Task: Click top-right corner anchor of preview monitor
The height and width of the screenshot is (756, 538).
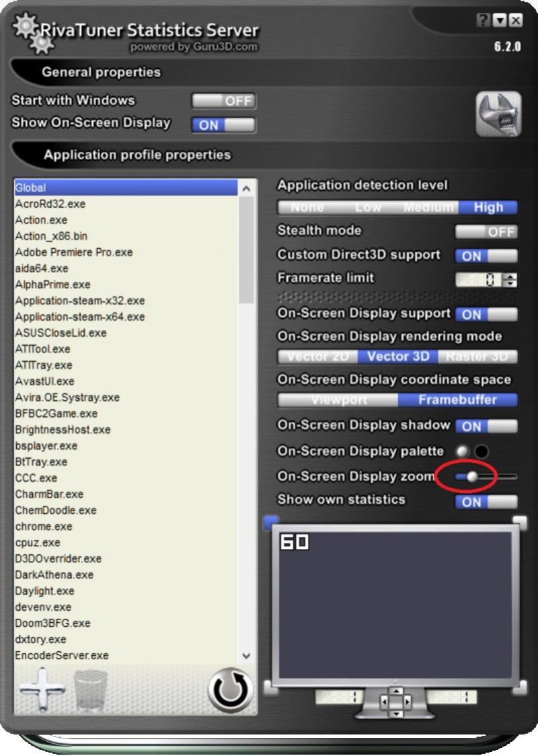Action: [x=520, y=522]
